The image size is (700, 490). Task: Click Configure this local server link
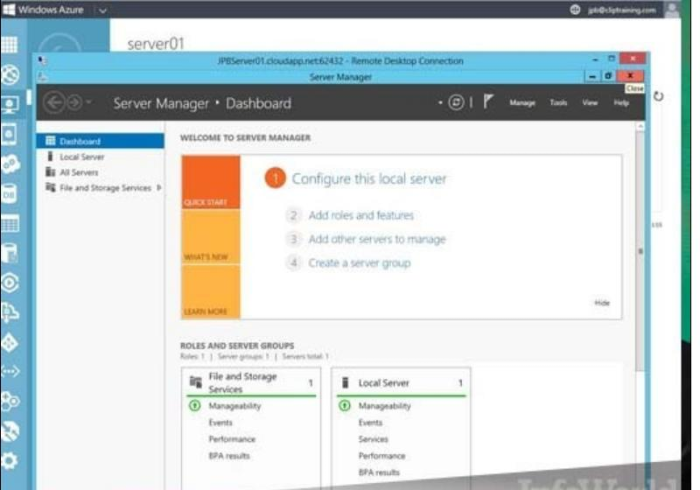(x=369, y=179)
